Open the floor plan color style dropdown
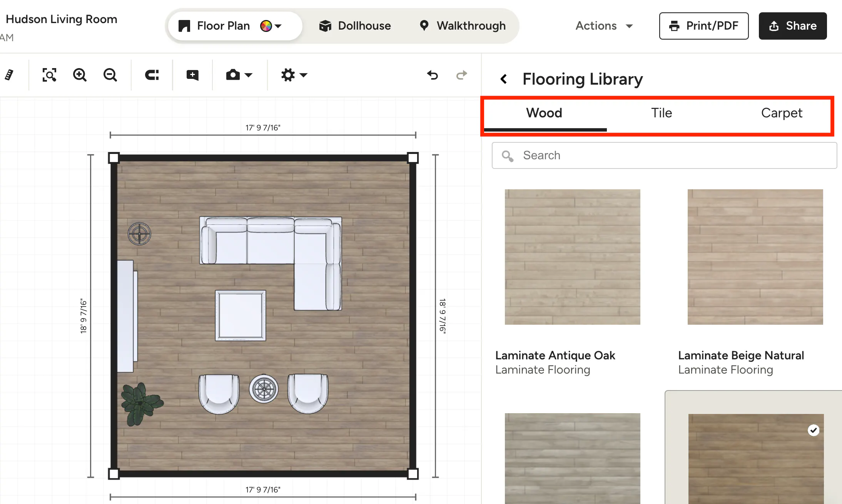This screenshot has width=842, height=504. 271,26
